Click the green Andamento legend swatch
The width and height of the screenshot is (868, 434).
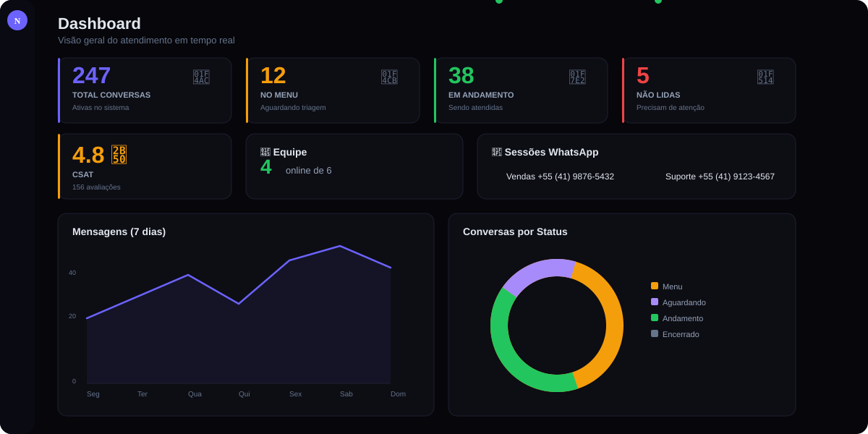[656, 318]
